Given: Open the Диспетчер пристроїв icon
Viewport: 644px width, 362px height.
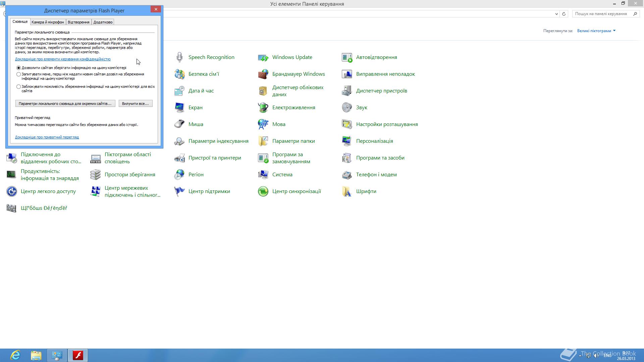Looking at the screenshot, I should [x=347, y=91].
